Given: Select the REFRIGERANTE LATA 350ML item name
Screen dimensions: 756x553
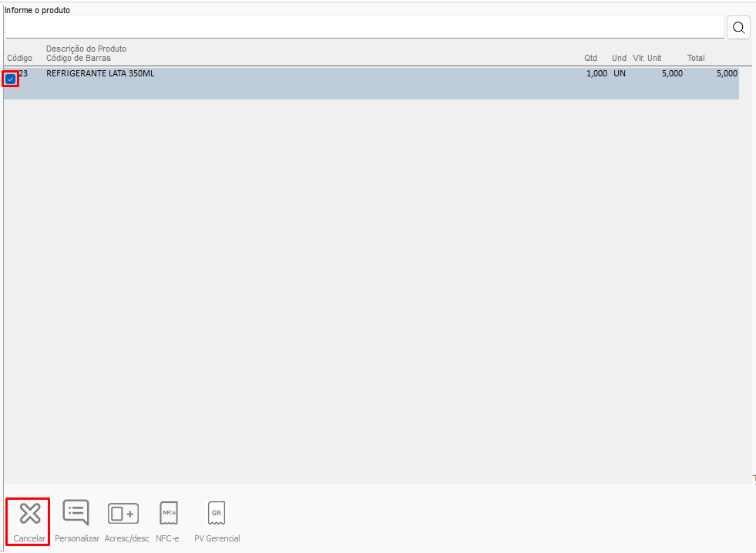Looking at the screenshot, I should click(x=100, y=74).
